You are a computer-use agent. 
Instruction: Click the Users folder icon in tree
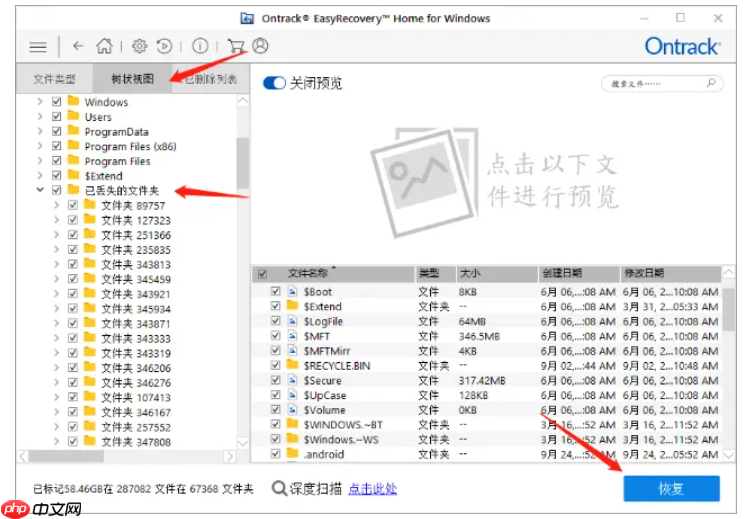[73, 116]
